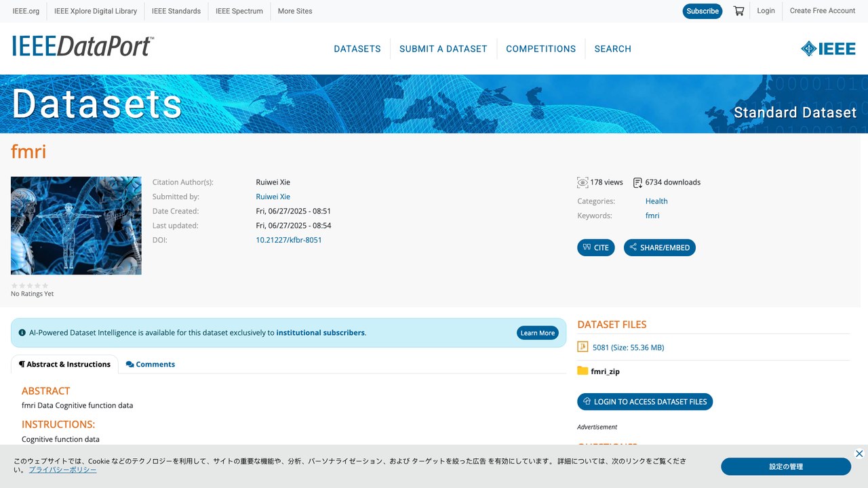Go to IEEE.org link
Screen dimensions: 868x488
[26, 11]
